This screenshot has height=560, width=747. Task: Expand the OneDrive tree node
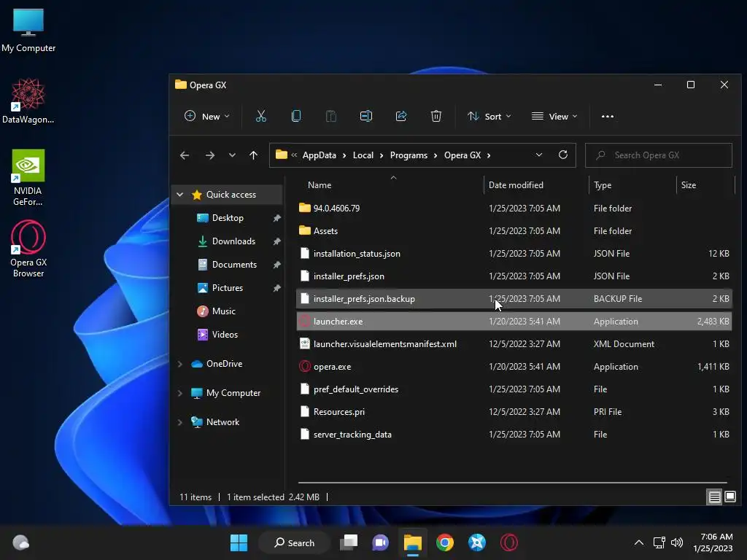[x=180, y=364]
